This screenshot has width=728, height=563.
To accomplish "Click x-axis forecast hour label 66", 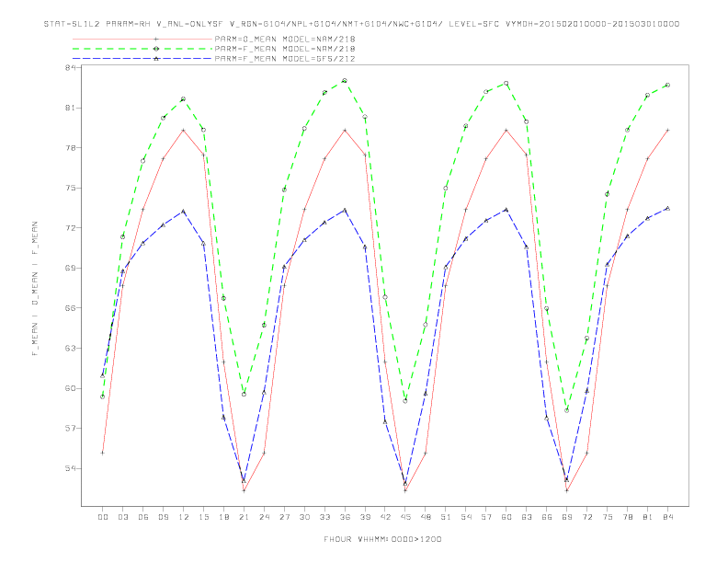I will click(547, 517).
